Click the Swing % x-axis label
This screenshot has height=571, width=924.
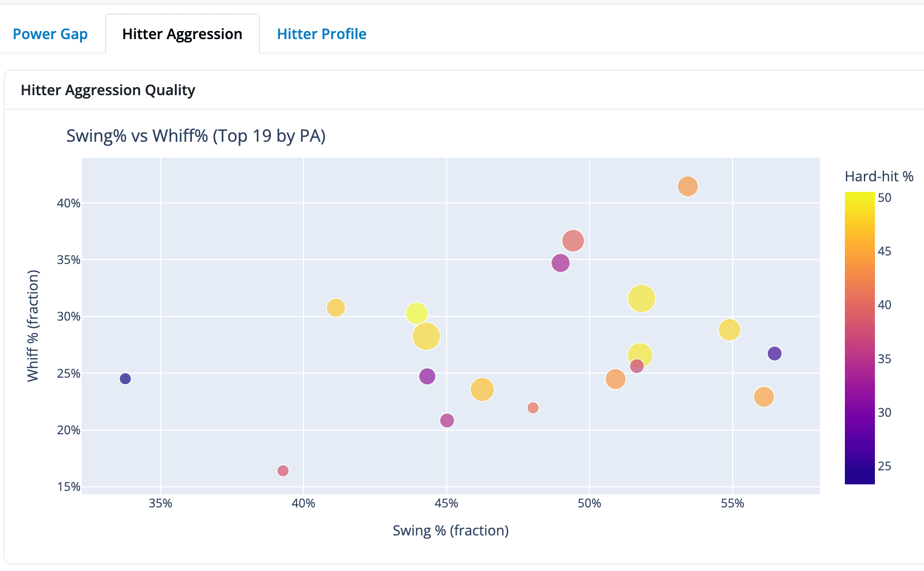point(450,530)
